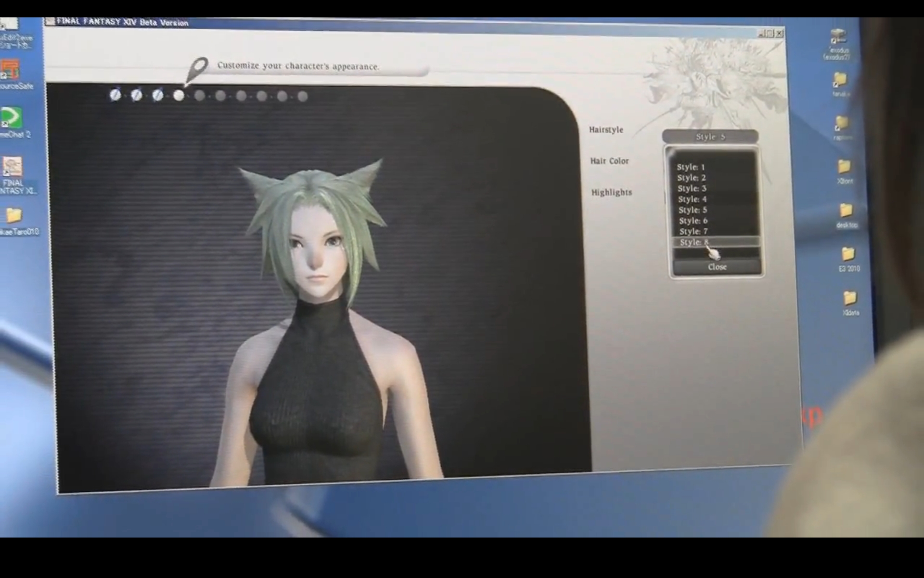Open the E3 2010 desktop folder
Screen dimensions: 924x578
848,254
